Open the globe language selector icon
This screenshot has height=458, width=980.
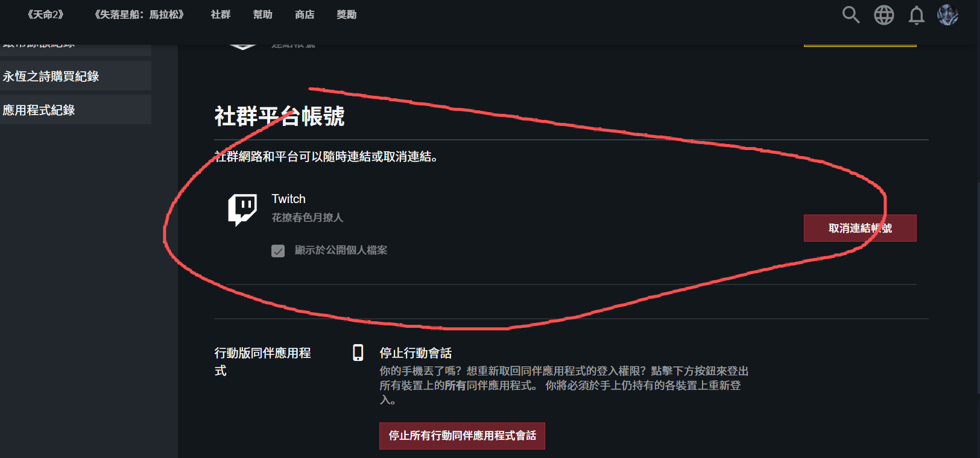click(884, 14)
